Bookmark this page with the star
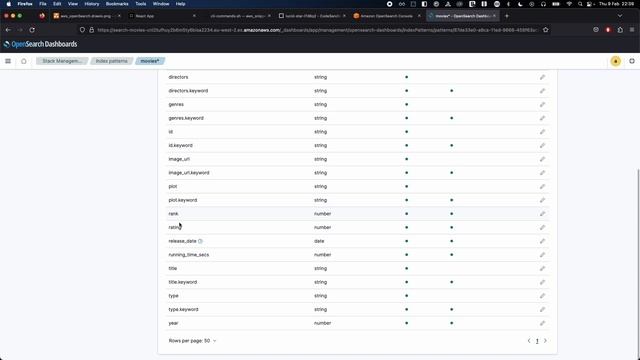Viewport: 640px width, 360px height. pos(545,30)
